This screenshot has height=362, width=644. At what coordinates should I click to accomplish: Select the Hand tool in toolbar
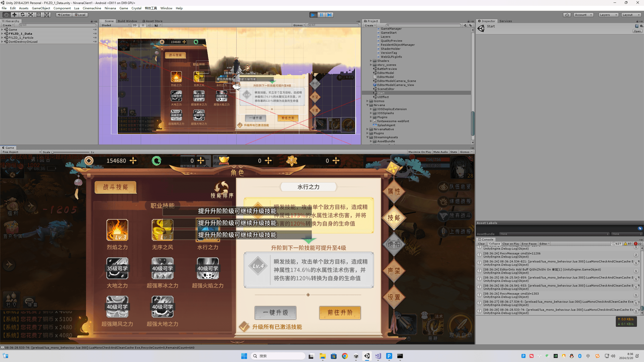(x=6, y=15)
